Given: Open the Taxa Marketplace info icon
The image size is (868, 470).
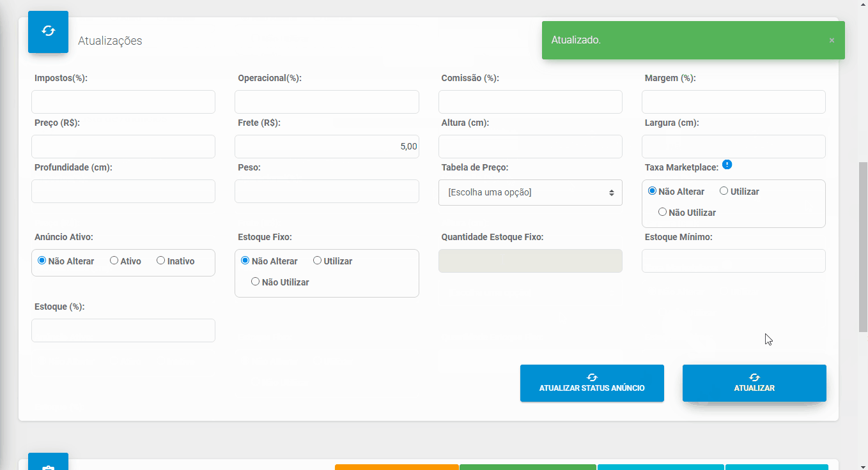Looking at the screenshot, I should pos(727,165).
